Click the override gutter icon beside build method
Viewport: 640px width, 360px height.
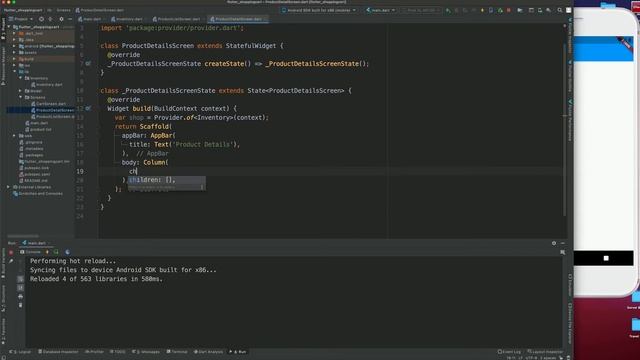coord(88,109)
